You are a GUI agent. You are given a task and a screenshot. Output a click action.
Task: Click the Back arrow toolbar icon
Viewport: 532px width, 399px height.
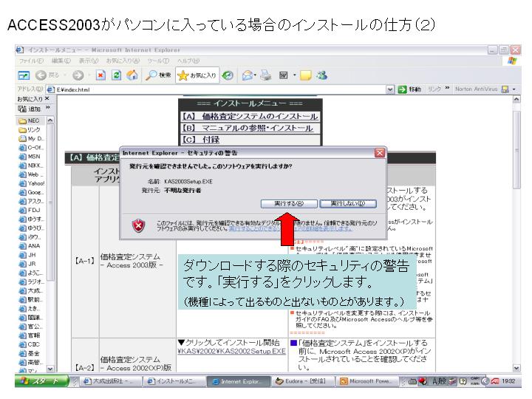pos(41,75)
